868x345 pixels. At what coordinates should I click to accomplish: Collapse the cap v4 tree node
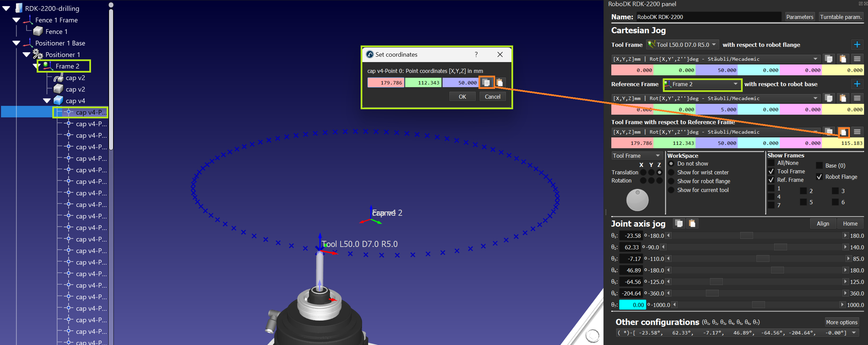[x=47, y=100]
